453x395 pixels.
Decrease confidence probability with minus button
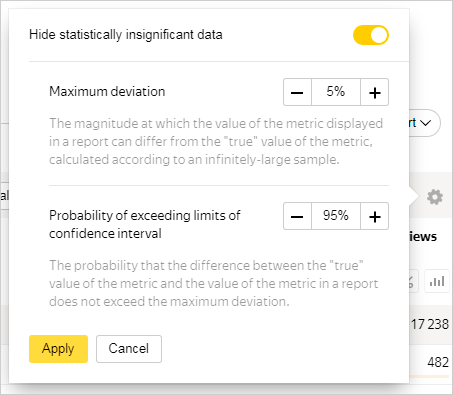297,216
